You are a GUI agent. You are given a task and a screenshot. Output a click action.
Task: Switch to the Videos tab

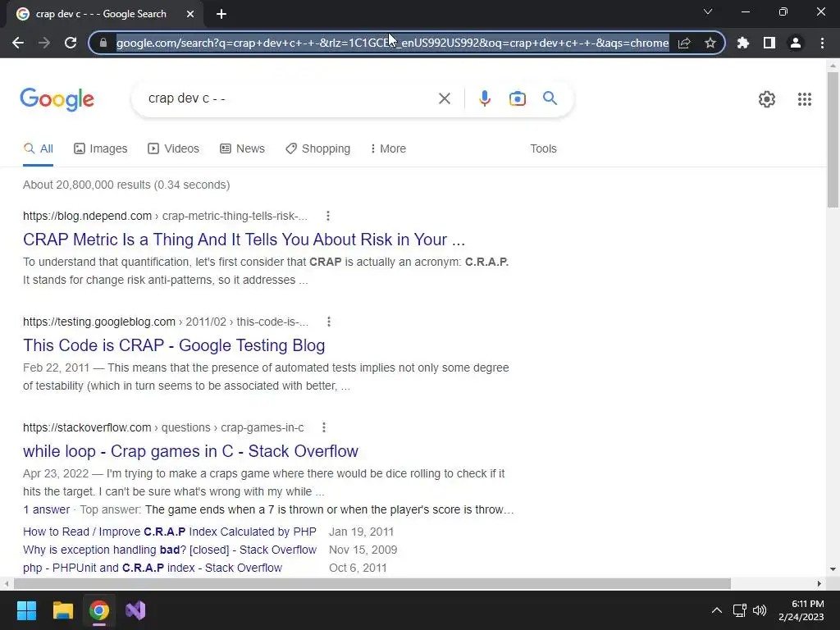[x=174, y=149]
